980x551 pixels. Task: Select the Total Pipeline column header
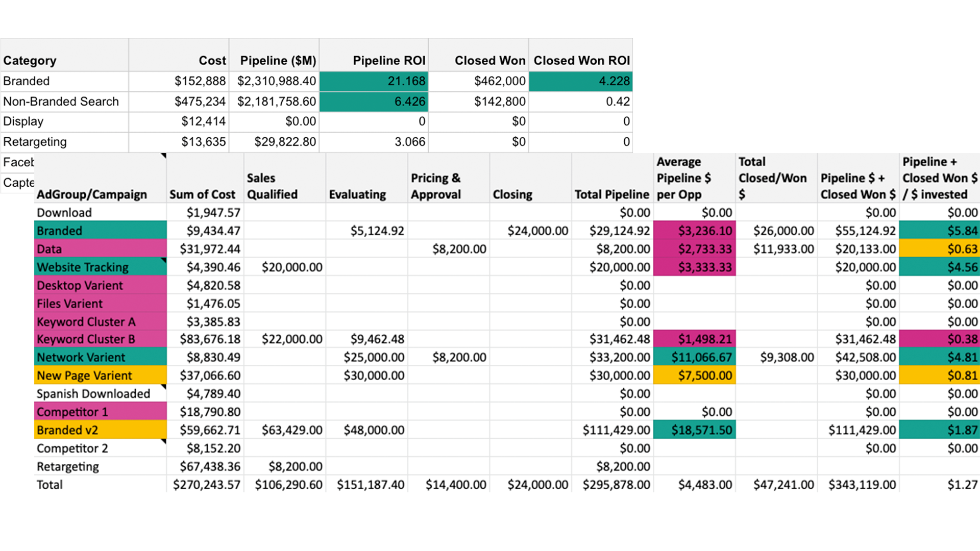click(611, 194)
